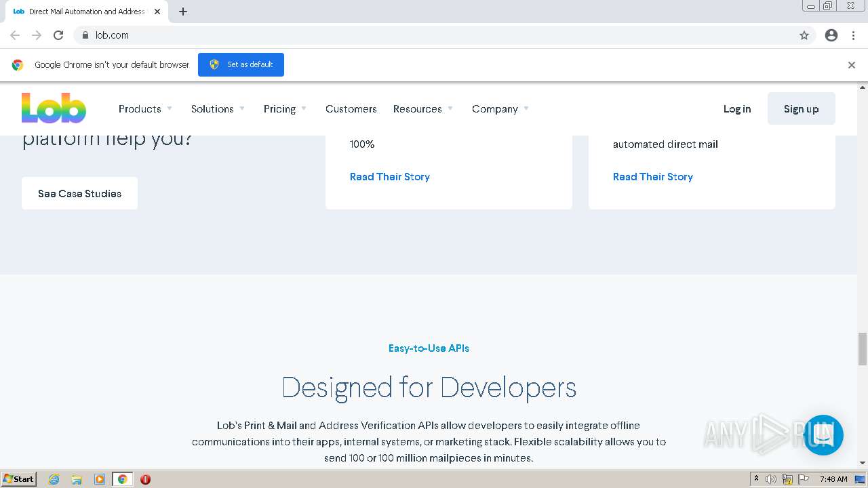Image resolution: width=868 pixels, height=488 pixels.
Task: Open Read Their Story under 100%
Action: (390, 176)
